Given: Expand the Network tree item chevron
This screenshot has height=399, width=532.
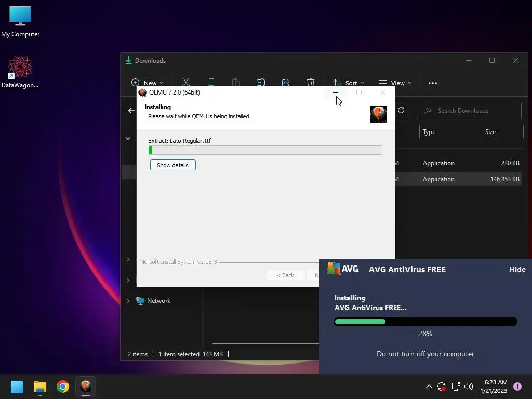Looking at the screenshot, I should [128, 301].
